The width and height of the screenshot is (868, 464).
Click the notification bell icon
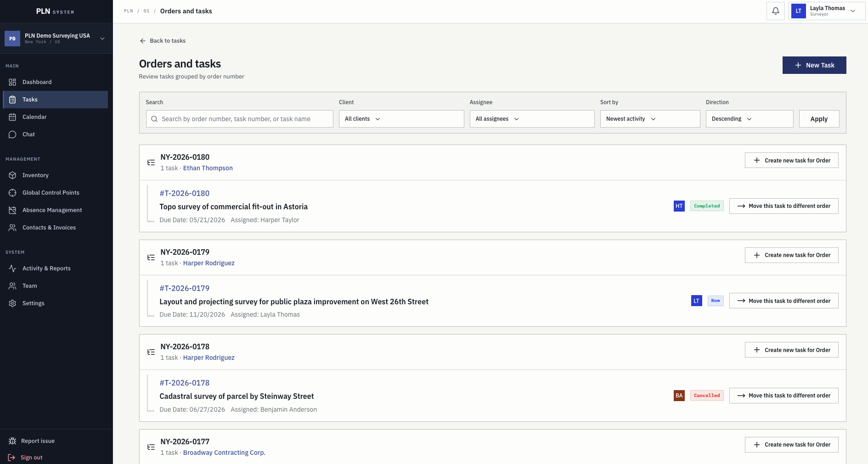(x=775, y=11)
